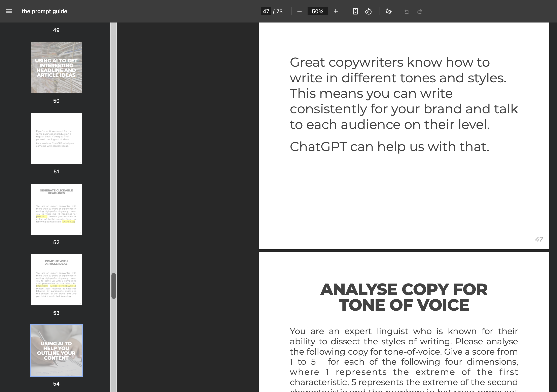Rotate the document counterclockwise
This screenshot has width=557, height=392.
tap(368, 11)
